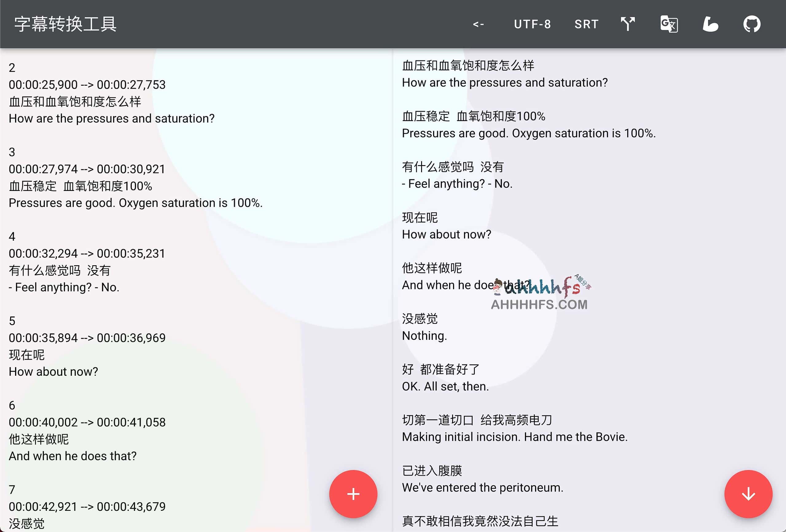Image resolution: width=786 pixels, height=532 pixels.
Task: Open the UTF-8 encoding selector
Action: point(533,24)
